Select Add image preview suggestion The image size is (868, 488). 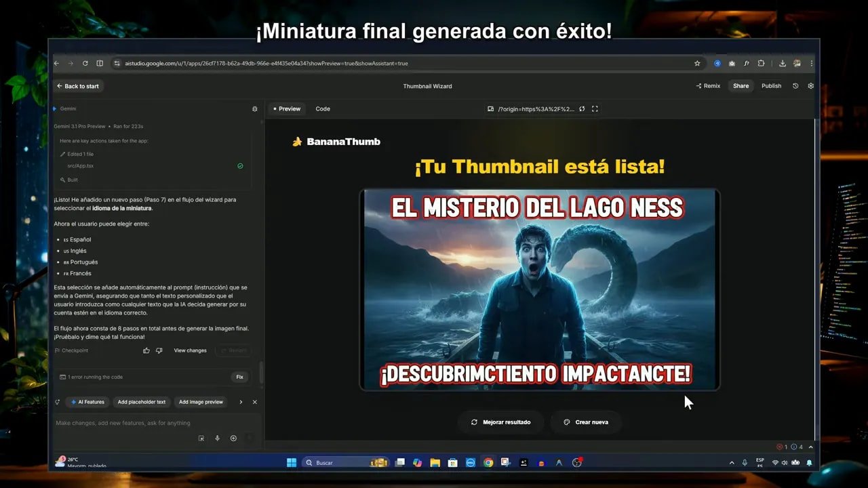pyautogui.click(x=201, y=402)
